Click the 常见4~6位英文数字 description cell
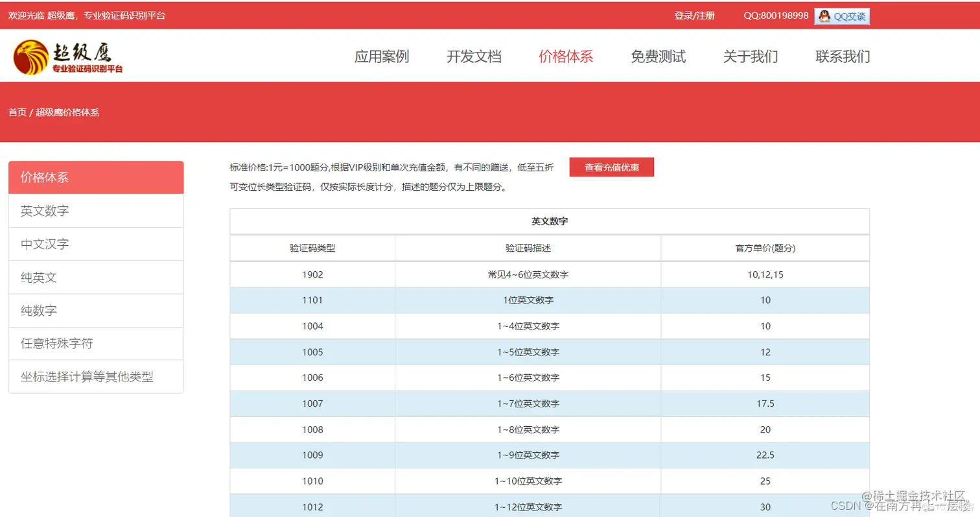980x517 pixels. [x=528, y=274]
